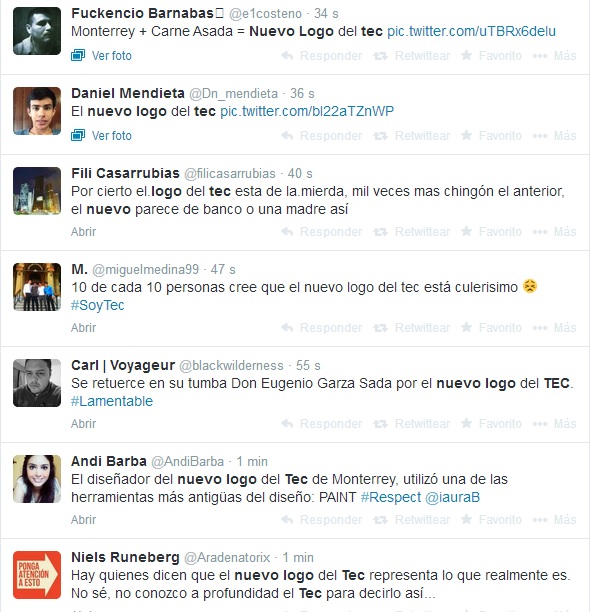
Task: Expand Fili Casarrubias tweet with Abrir
Action: tap(84, 231)
